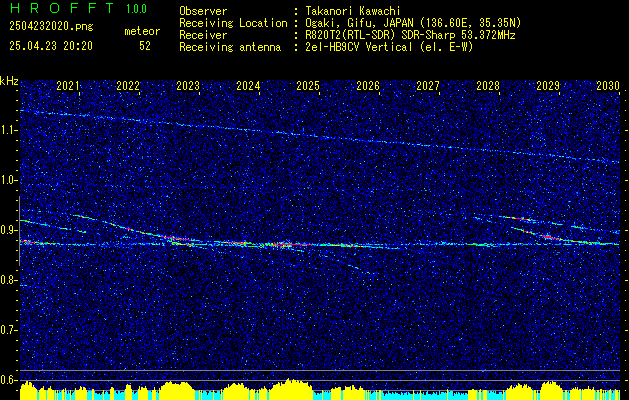Viewport: 629px width, 400px height.
Task: Click the date stamp 25.04.23 20:20
Action: [x=51, y=46]
